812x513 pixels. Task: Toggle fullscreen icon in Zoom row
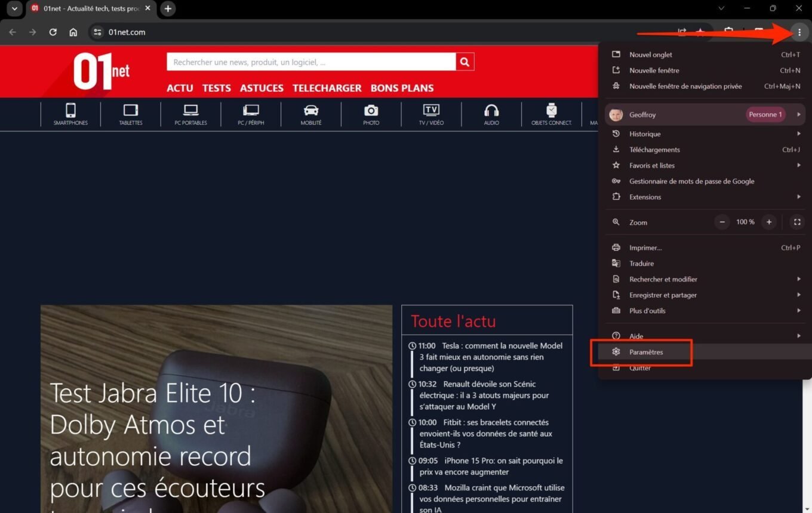[x=796, y=222]
